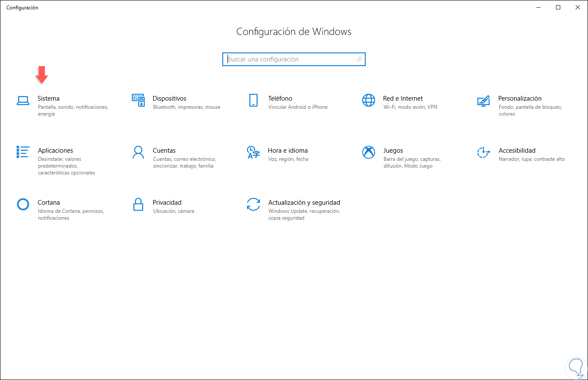
Task: Click the 'Bluetooth, impresoras, mouse' description
Action: tap(187, 107)
